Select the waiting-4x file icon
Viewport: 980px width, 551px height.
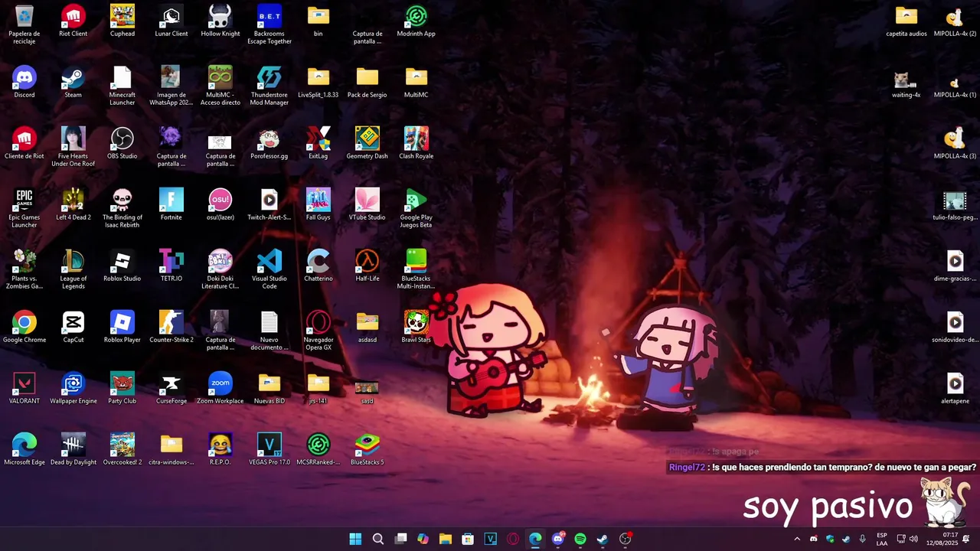(906, 82)
